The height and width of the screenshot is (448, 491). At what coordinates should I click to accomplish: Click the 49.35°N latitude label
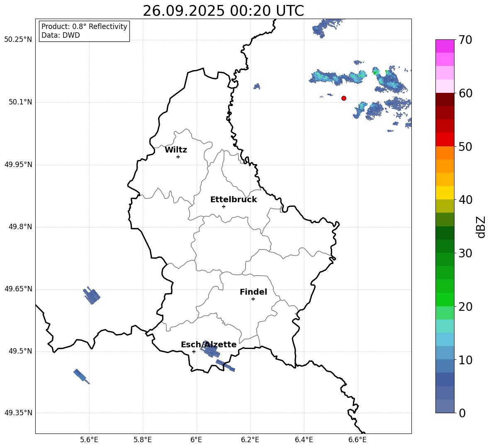[x=18, y=413]
